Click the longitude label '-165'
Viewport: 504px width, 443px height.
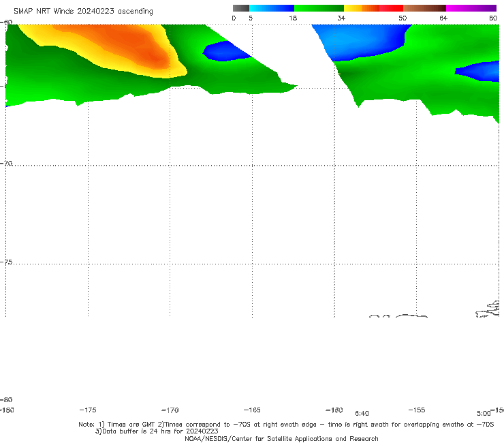point(252,410)
